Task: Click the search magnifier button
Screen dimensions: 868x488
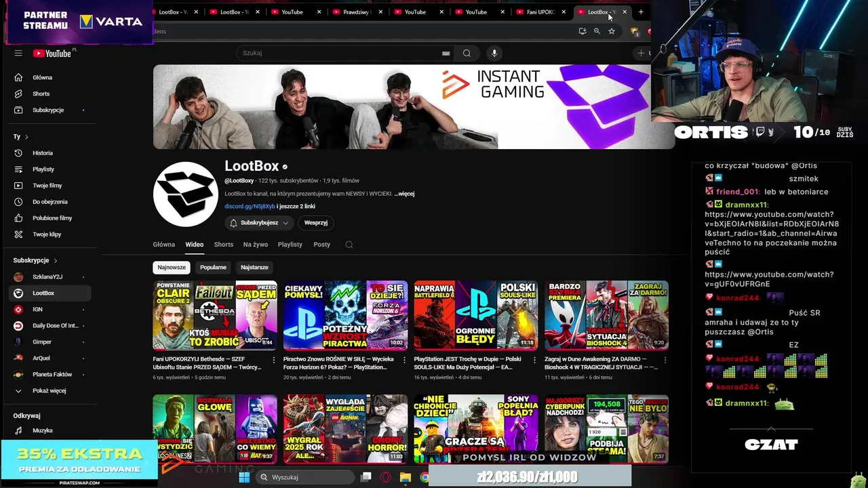Action: tap(467, 53)
